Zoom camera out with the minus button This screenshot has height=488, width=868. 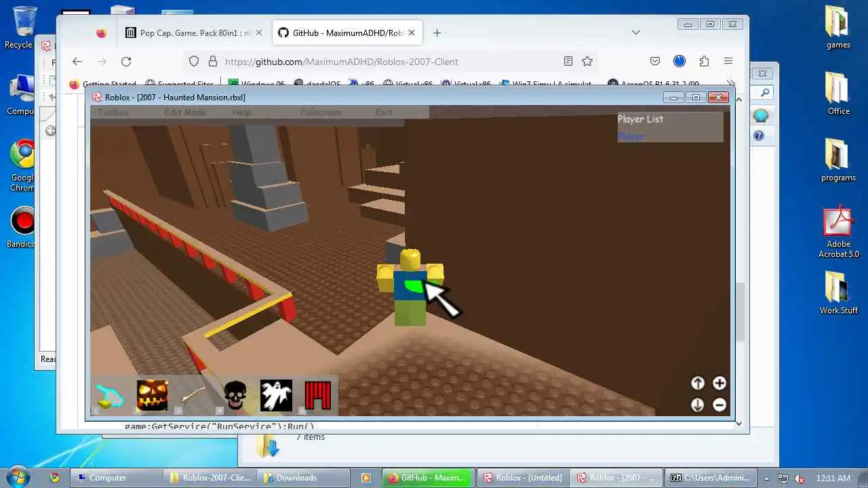pos(719,405)
